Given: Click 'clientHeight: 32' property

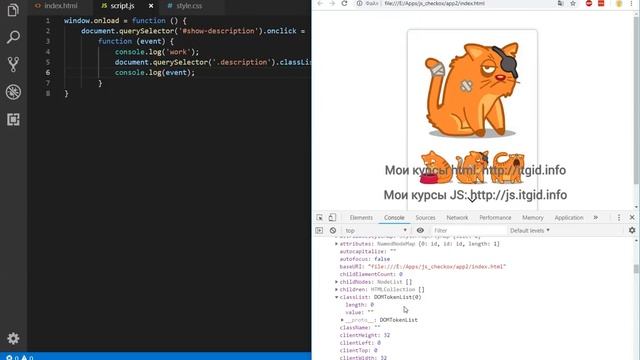Looking at the screenshot, I should click(364, 335).
